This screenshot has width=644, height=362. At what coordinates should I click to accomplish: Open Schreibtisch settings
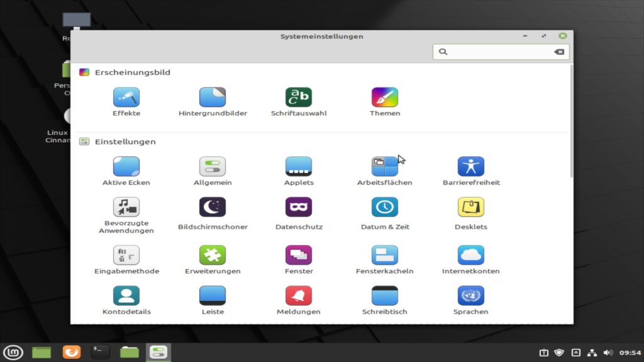[385, 300]
